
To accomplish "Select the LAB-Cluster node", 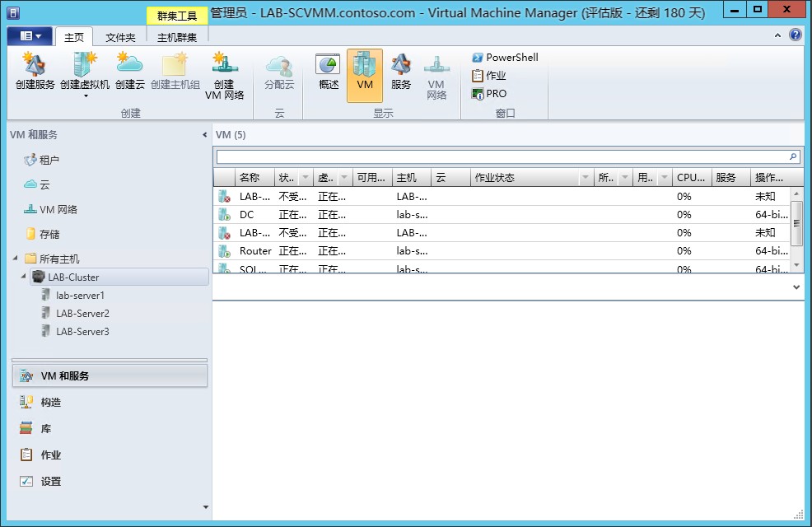I will (119, 277).
